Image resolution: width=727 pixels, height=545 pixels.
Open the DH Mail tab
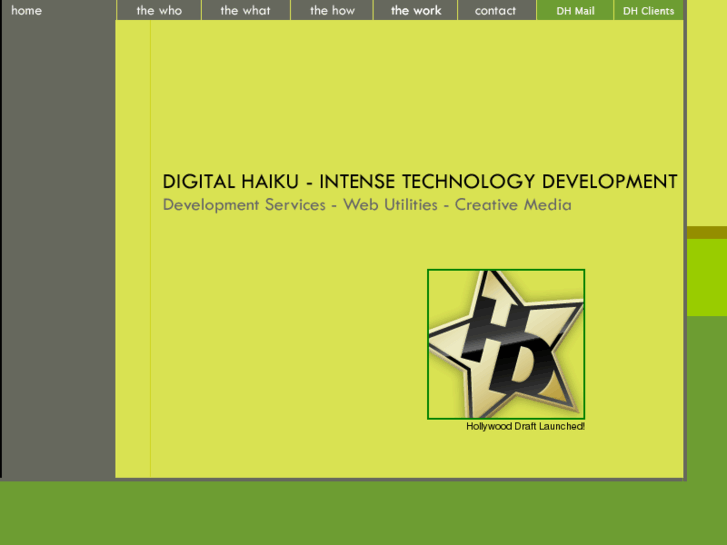pos(575,10)
